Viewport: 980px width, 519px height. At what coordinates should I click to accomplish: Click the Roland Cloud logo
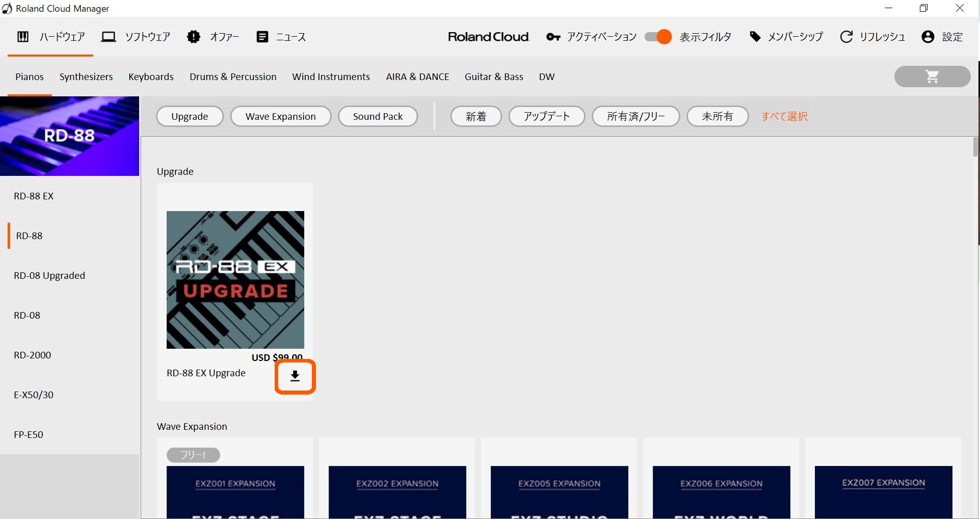point(489,37)
